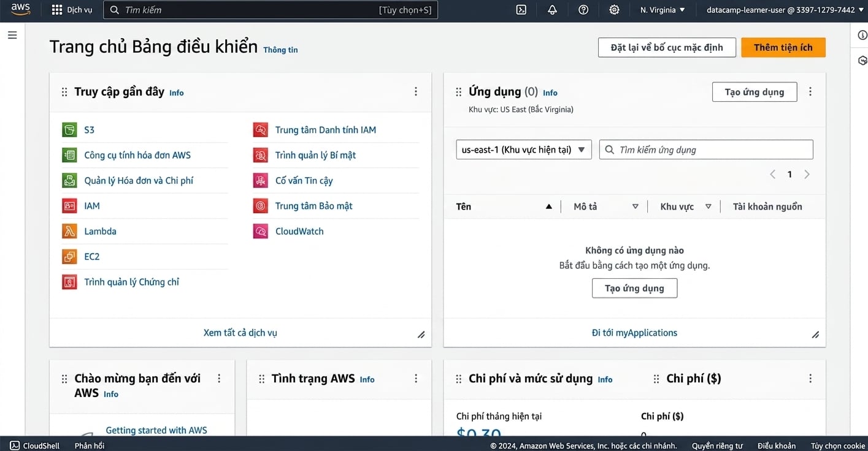868x451 pixels.
Task: Grab the Ứng dụng widget drag handle
Action: (458, 92)
